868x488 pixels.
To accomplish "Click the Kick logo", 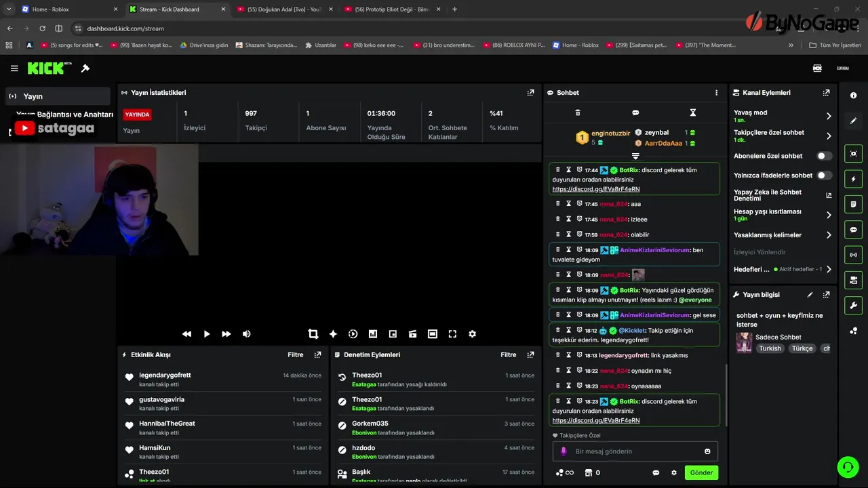I will 50,68.
